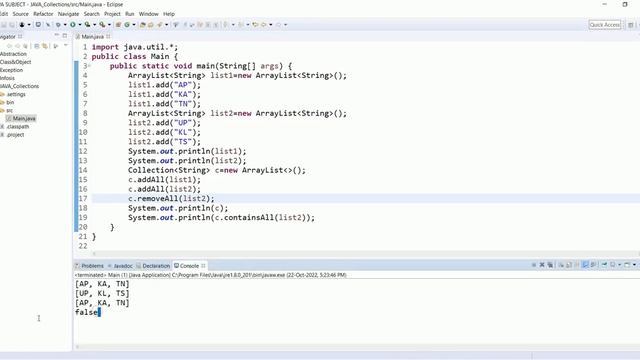This screenshot has width=640, height=360.
Task: Open Display Selected Console dropdown arrow
Action: (619, 265)
